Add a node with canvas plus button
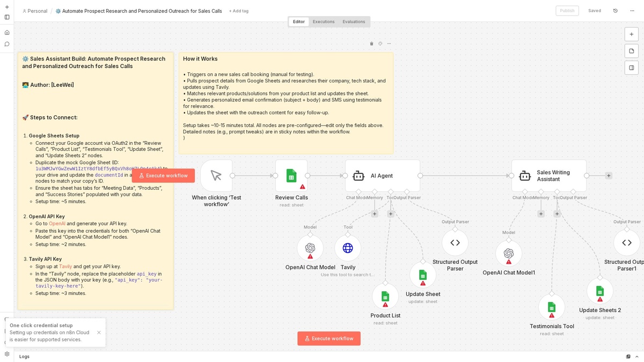 632,34
